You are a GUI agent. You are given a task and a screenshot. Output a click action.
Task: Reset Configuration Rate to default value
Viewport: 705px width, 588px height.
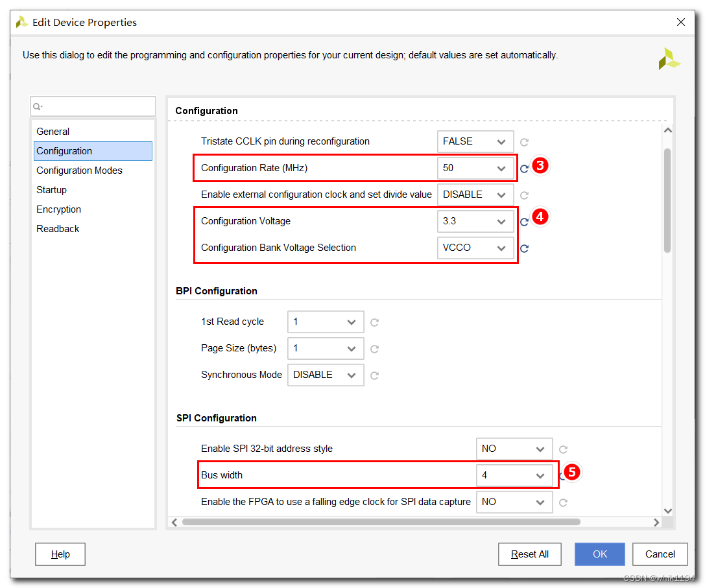click(524, 169)
